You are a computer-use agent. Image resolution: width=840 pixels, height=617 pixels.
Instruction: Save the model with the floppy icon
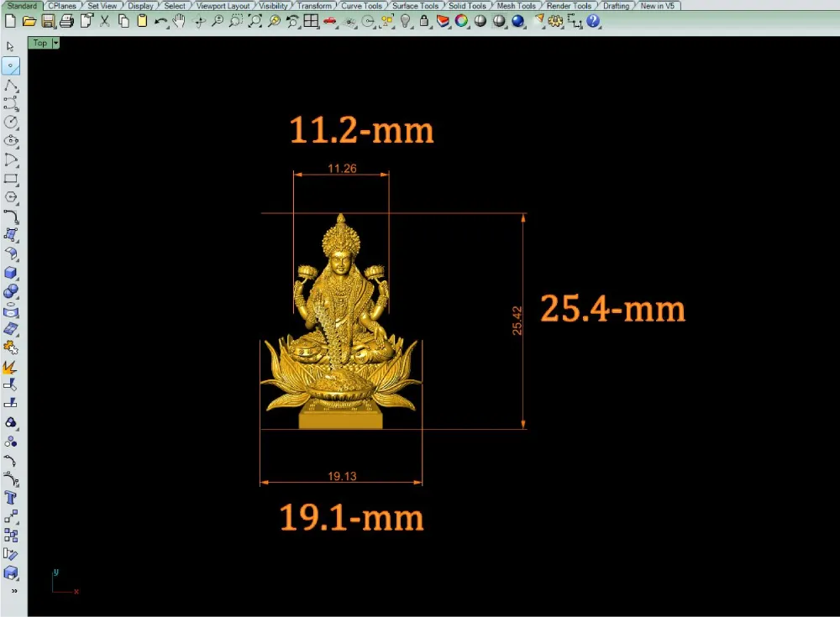[x=48, y=22]
